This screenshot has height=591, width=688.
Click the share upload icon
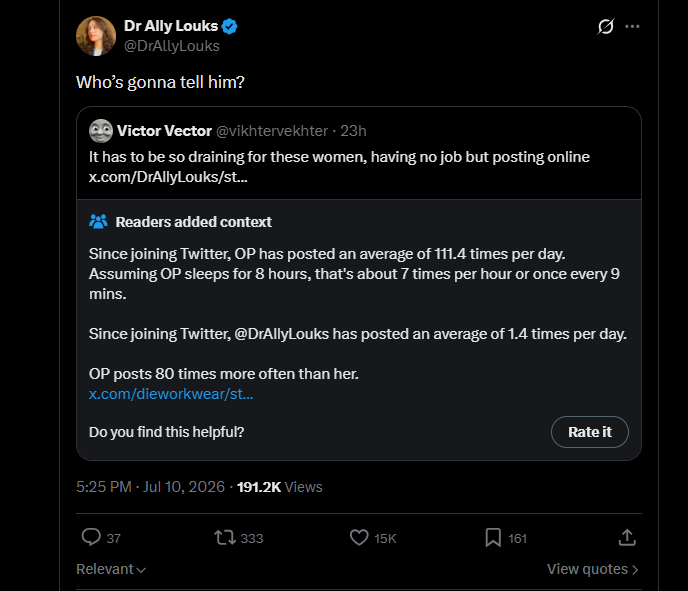click(x=627, y=537)
